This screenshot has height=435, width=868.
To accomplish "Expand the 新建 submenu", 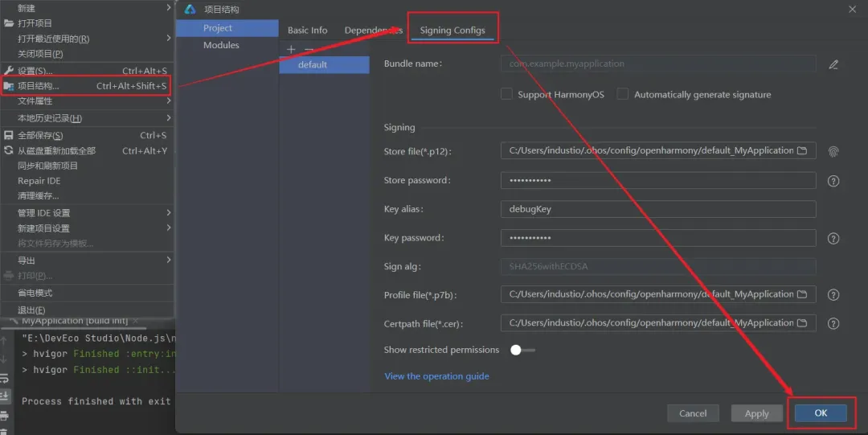I will [169, 8].
